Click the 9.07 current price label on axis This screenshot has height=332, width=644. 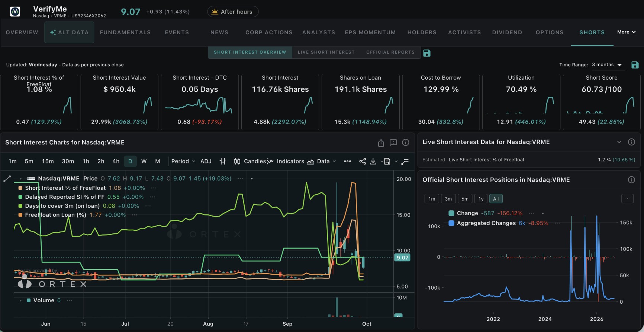click(402, 258)
